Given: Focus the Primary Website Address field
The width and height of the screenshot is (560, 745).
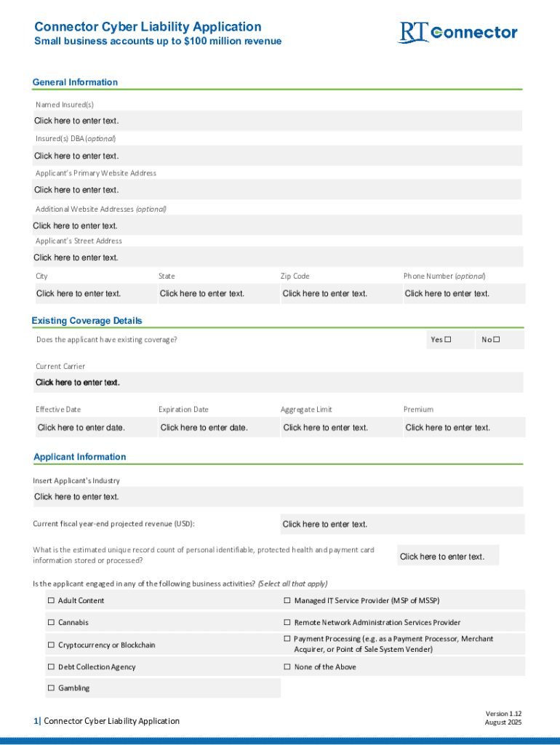Looking at the screenshot, I should click(x=277, y=190).
